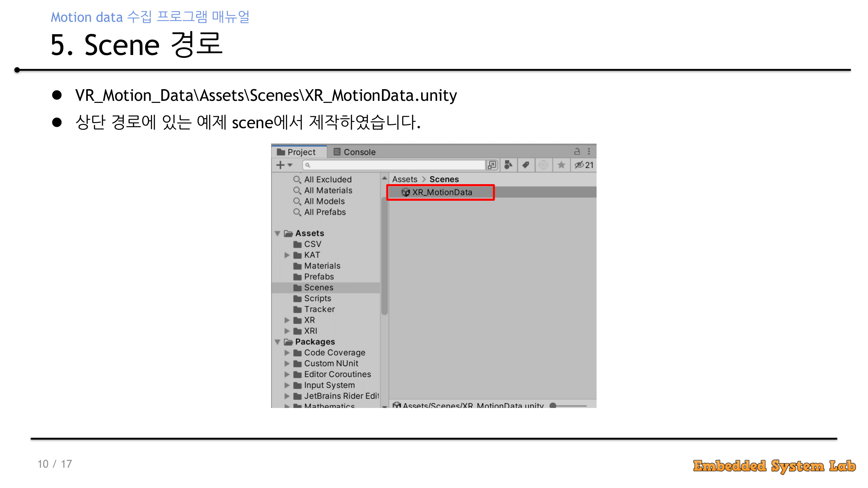
Task: Click the Assets breadcrumb link
Action: click(405, 180)
